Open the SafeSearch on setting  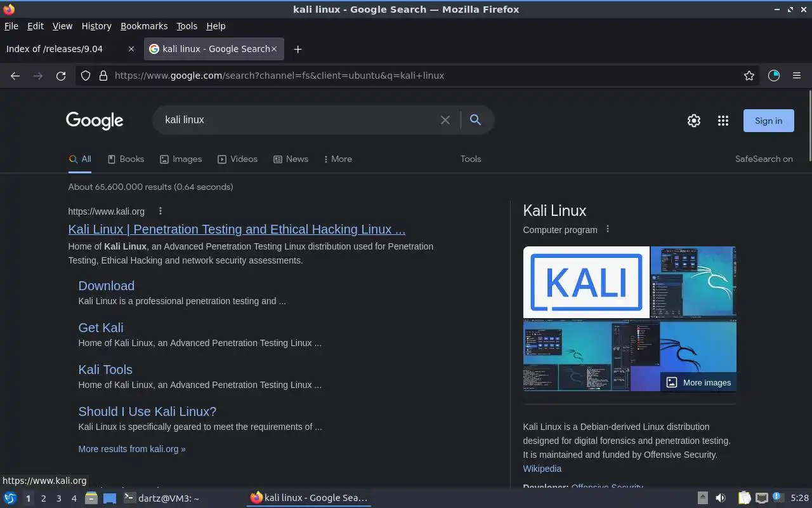(x=764, y=159)
